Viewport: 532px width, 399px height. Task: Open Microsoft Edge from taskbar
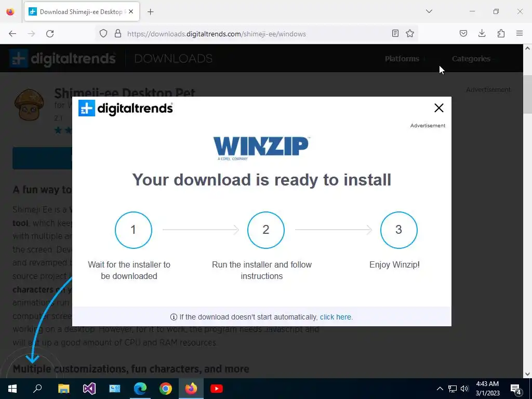(x=140, y=389)
